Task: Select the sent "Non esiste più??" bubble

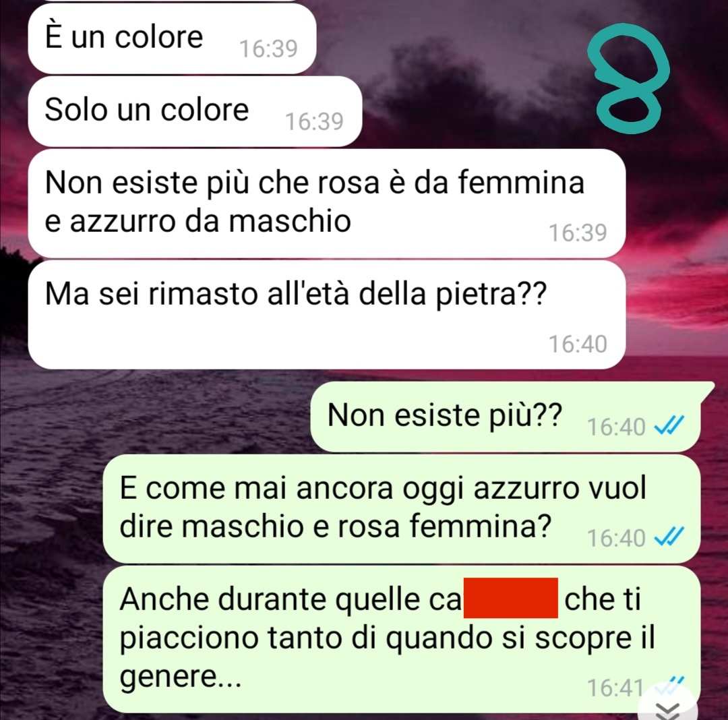Action: coord(510,417)
